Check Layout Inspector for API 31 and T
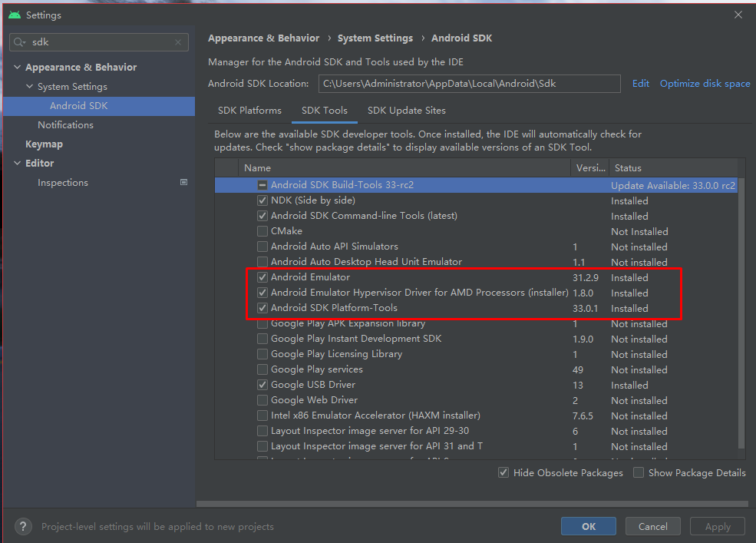Viewport: 756px width, 543px height. 262,446
